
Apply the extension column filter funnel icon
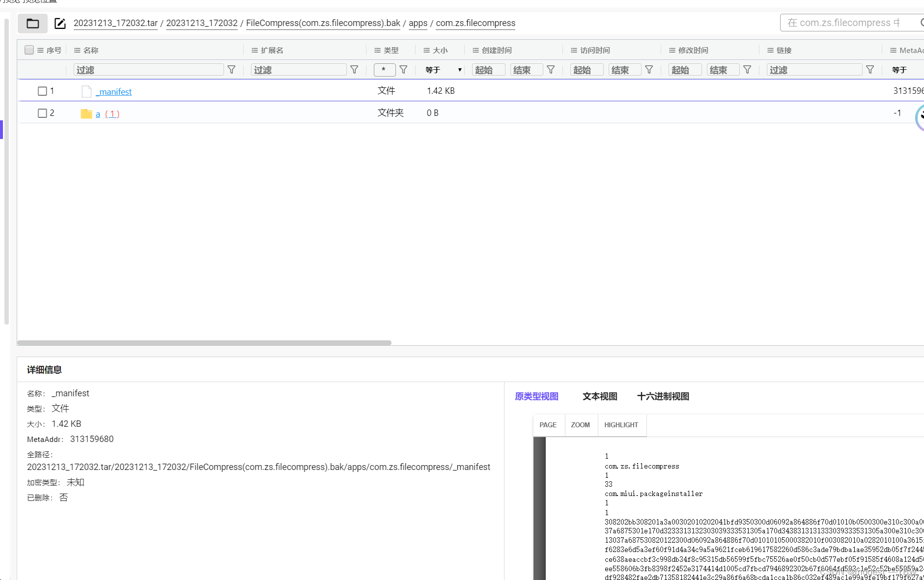click(x=354, y=70)
